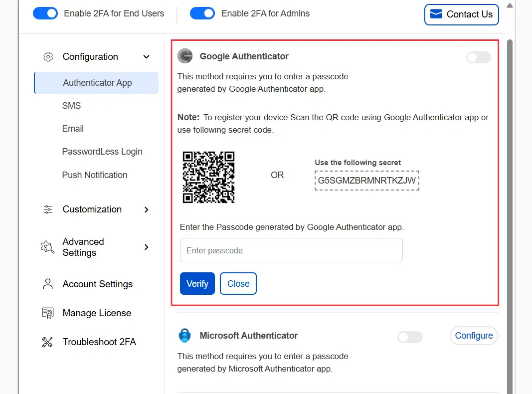Open Troubleshoot 2FA page
This screenshot has width=532, height=394.
click(99, 342)
